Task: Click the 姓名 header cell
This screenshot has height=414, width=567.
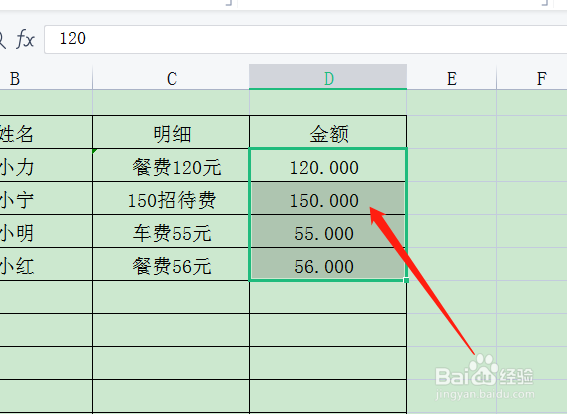Action: click(x=46, y=132)
